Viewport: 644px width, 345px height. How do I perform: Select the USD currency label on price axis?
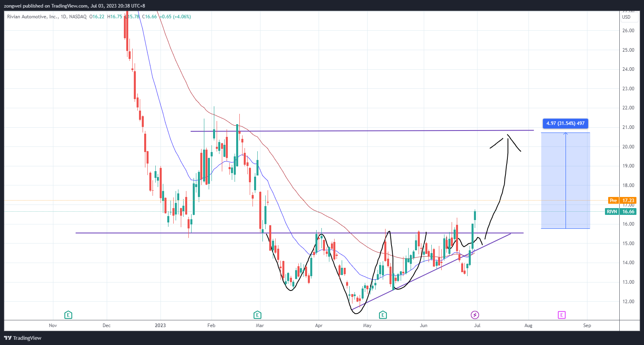[626, 17]
